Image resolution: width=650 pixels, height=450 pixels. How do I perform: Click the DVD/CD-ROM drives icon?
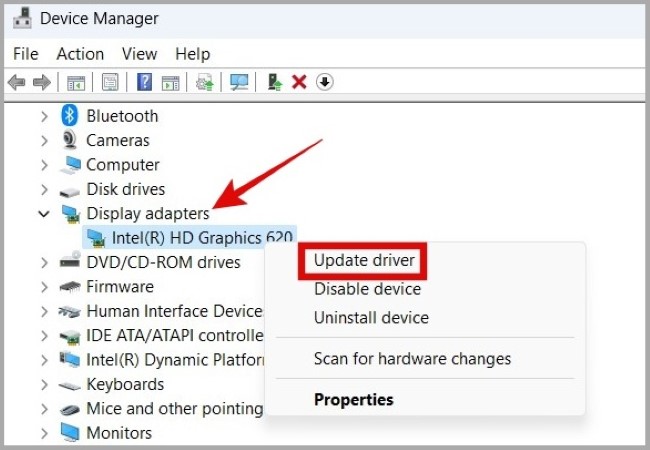70,261
